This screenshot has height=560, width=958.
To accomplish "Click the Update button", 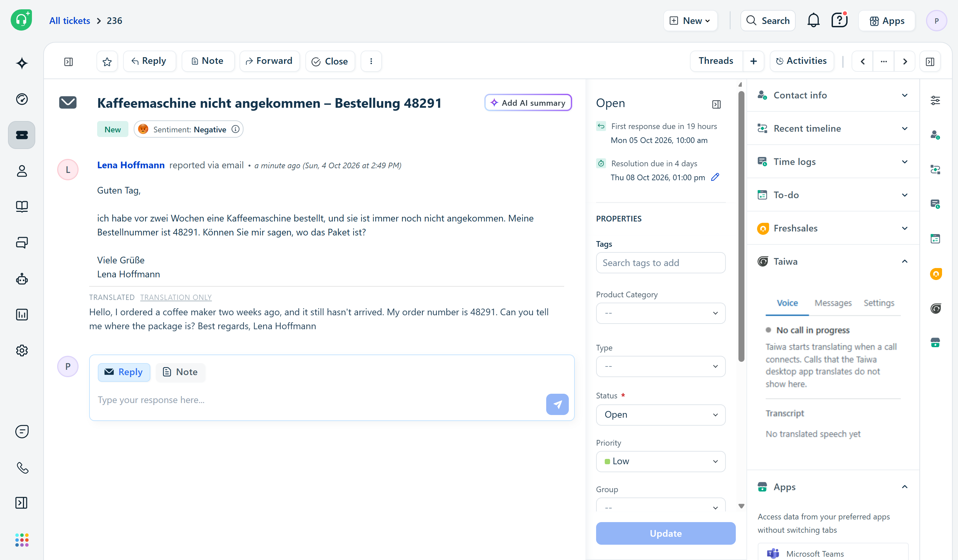I will click(665, 533).
